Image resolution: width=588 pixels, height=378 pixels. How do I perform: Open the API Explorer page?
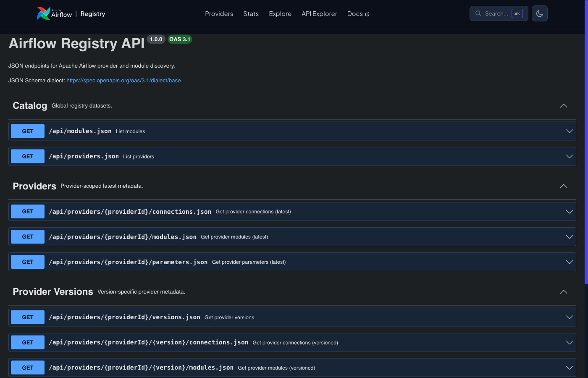tap(319, 13)
